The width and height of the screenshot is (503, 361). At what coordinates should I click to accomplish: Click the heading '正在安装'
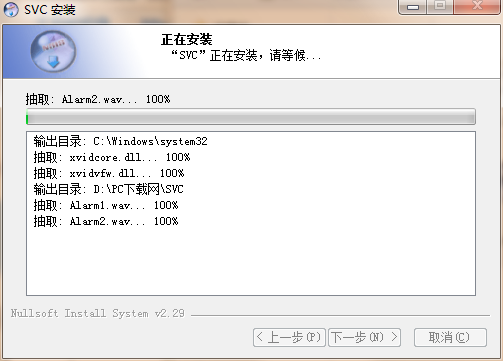[x=187, y=39]
